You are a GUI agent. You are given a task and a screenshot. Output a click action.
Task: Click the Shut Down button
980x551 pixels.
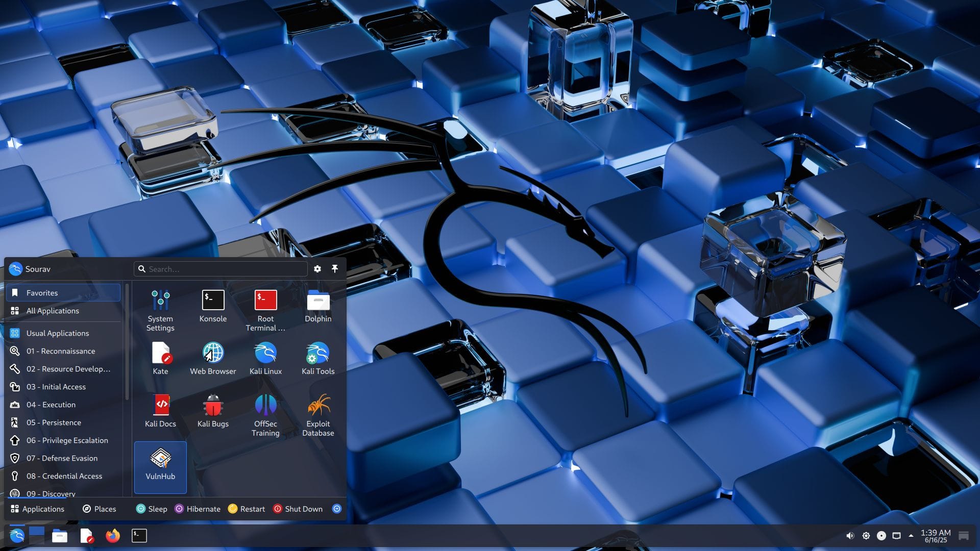pos(298,509)
